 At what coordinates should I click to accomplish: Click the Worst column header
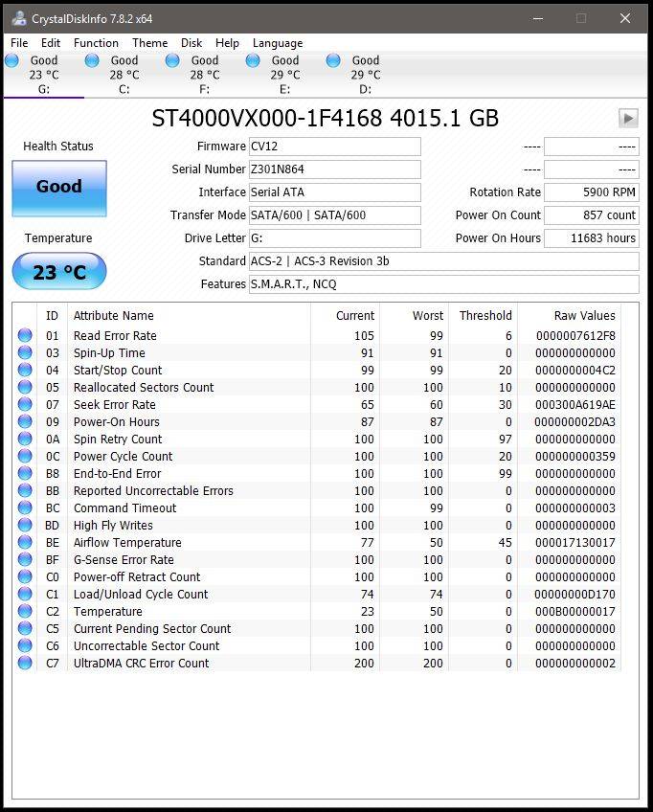tap(414, 315)
